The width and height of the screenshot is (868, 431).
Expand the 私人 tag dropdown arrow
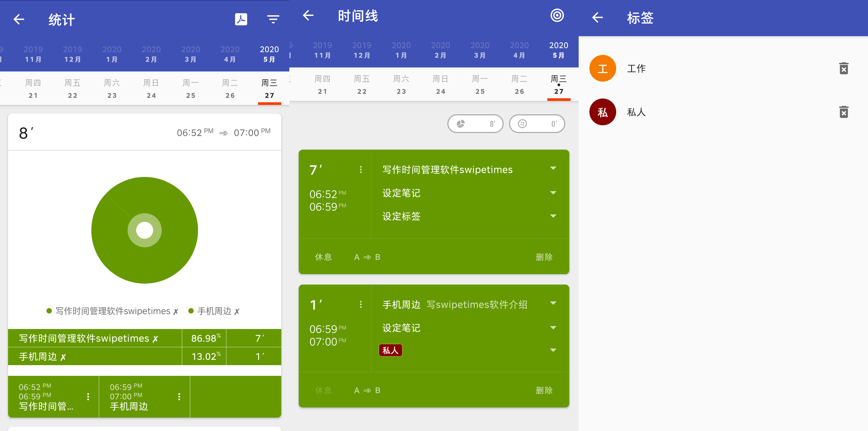tap(553, 350)
